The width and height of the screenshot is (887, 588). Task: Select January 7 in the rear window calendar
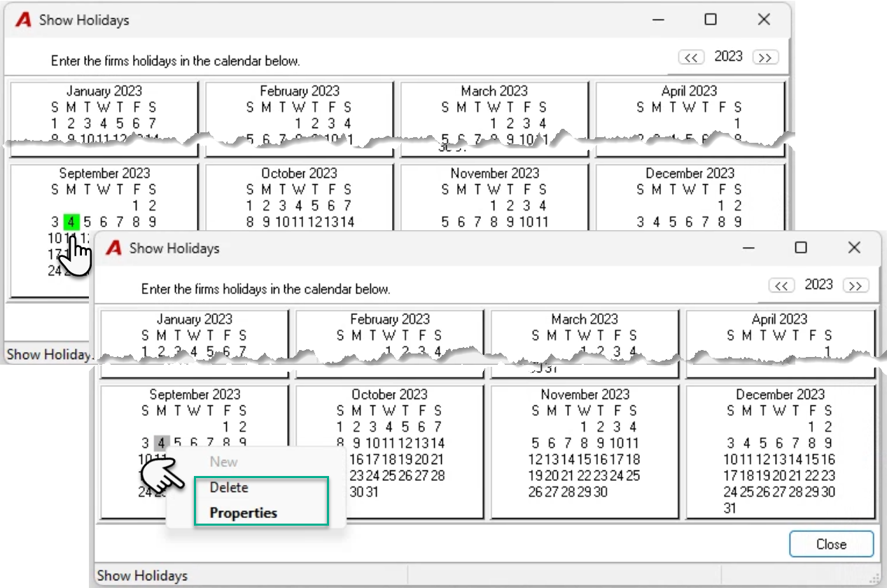[152, 124]
